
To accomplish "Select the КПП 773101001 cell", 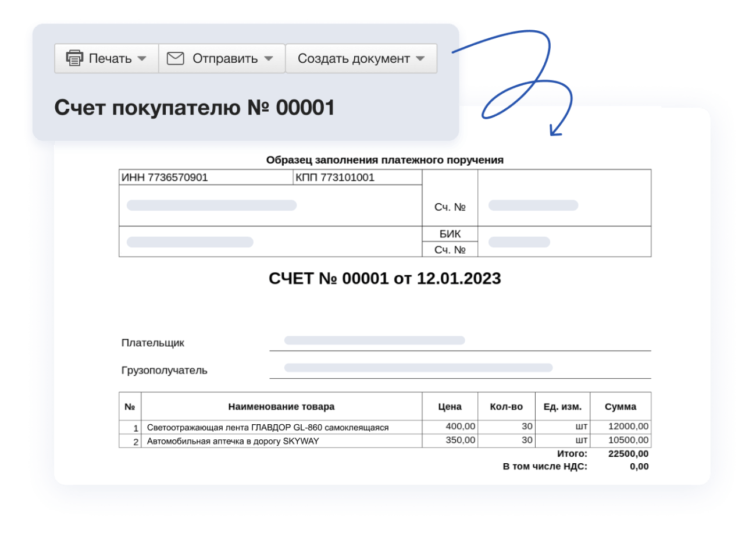I will [x=358, y=177].
